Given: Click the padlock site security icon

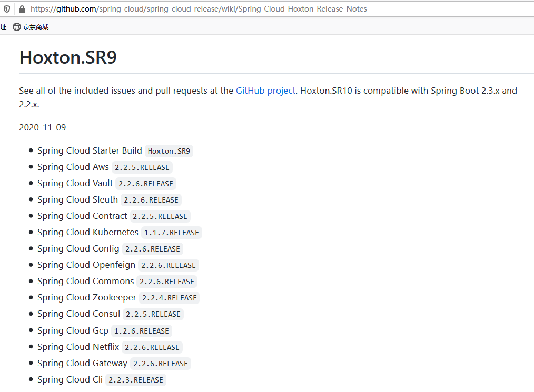Looking at the screenshot, I should [x=22, y=9].
